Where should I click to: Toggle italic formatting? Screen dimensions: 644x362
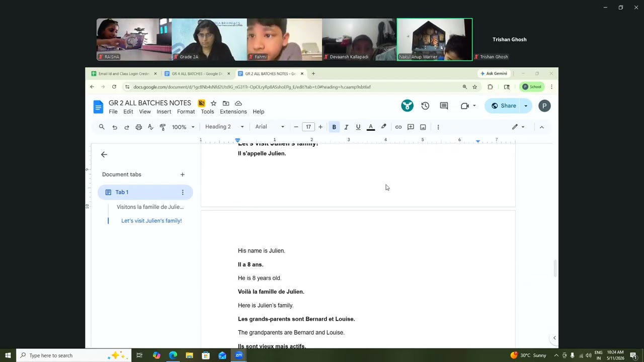pyautogui.click(x=346, y=127)
